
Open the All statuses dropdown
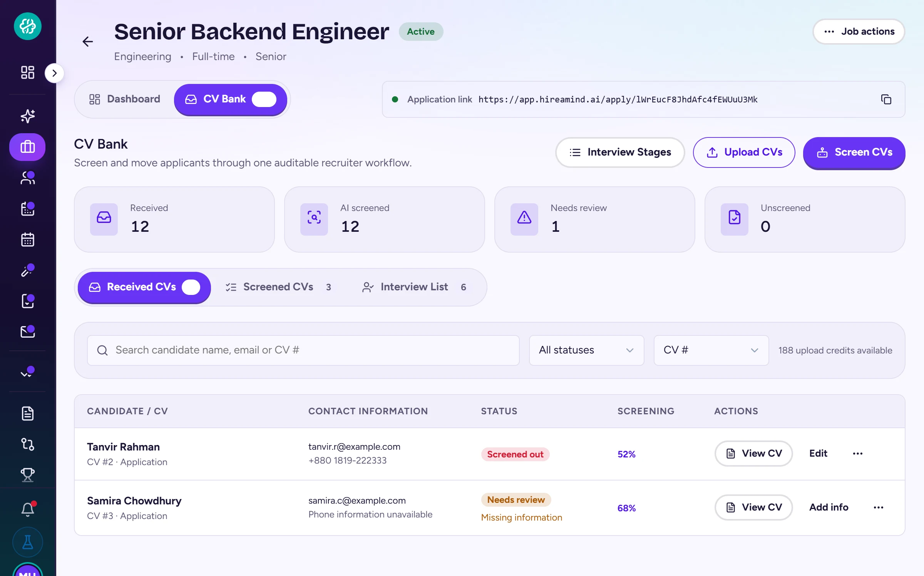586,350
